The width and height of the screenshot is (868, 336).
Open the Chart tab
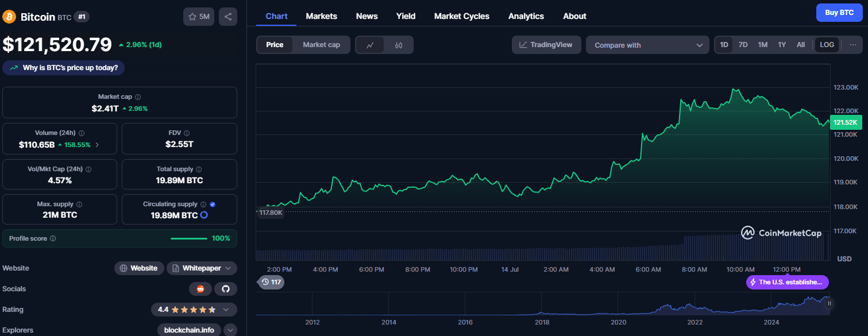point(276,16)
